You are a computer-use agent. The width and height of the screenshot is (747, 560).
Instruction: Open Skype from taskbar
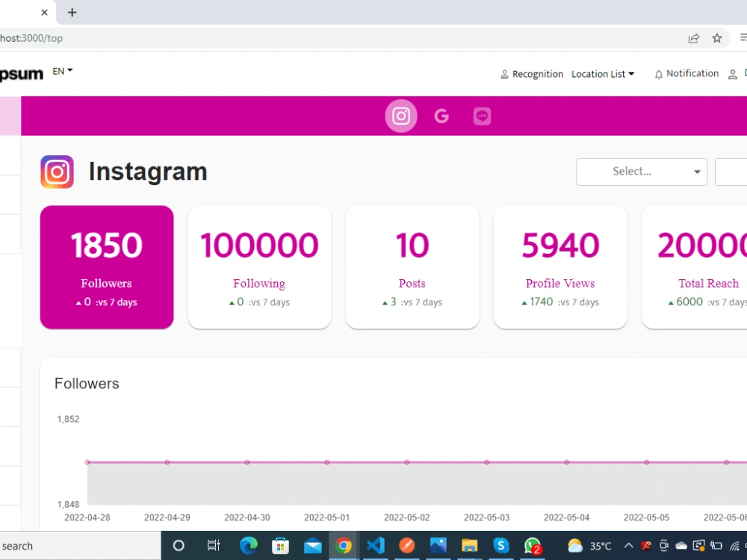coord(500,545)
